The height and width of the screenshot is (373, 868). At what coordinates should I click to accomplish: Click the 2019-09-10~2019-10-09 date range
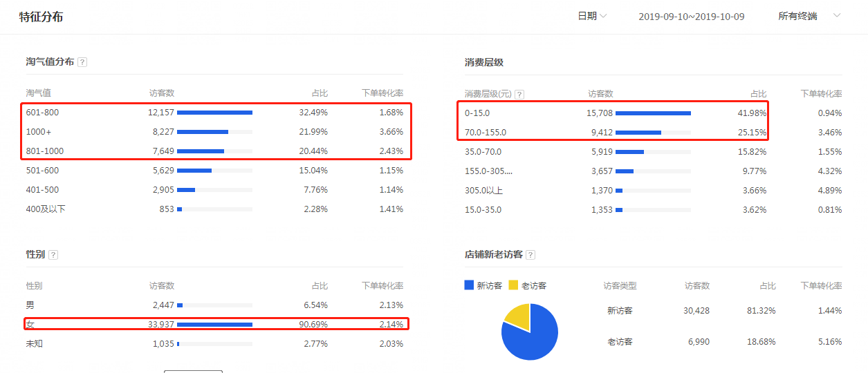coord(691,17)
